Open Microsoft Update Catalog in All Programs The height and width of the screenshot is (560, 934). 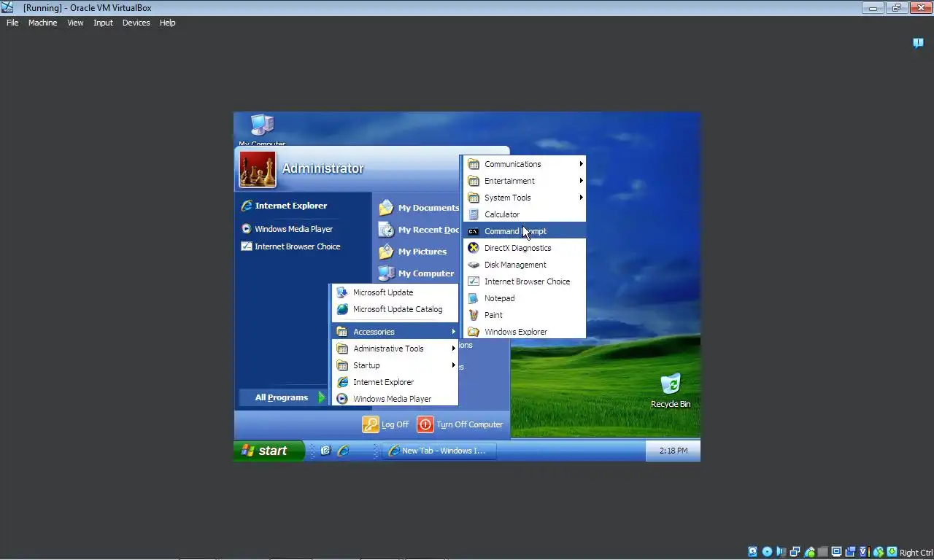(395, 309)
